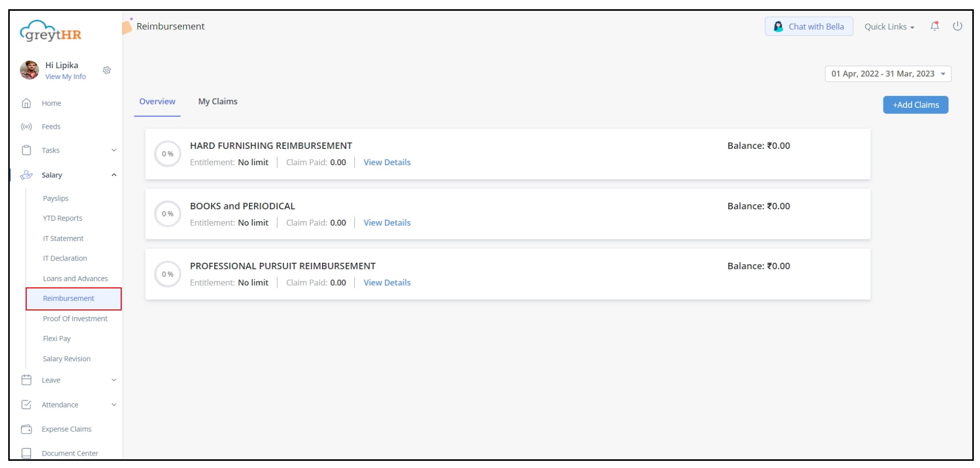Viewport: 980px width, 468px height.
Task: Click the Salary hand-coin icon
Action: point(26,175)
